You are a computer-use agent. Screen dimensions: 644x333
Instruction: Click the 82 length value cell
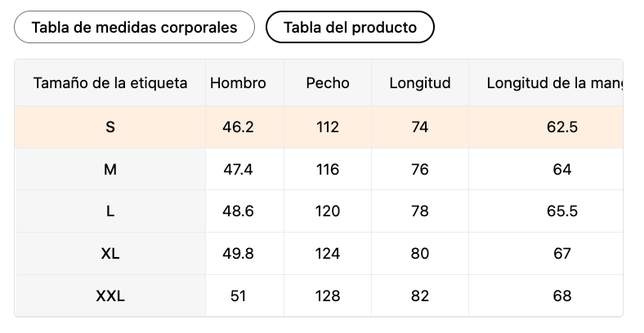click(420, 296)
